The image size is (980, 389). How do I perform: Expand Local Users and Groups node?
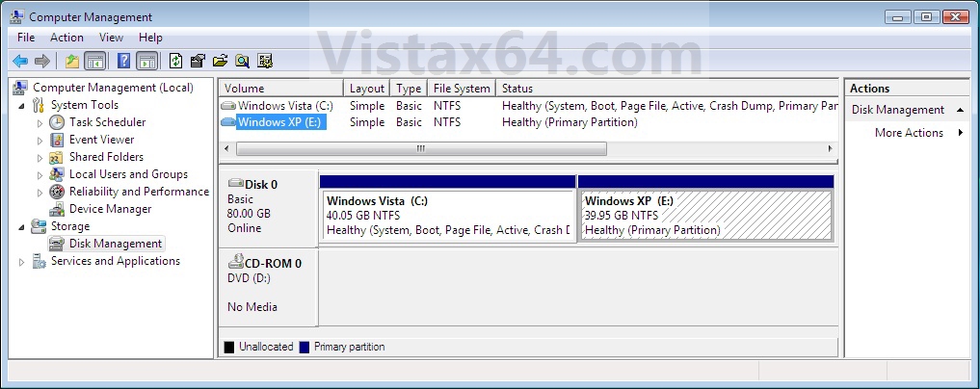tap(40, 175)
